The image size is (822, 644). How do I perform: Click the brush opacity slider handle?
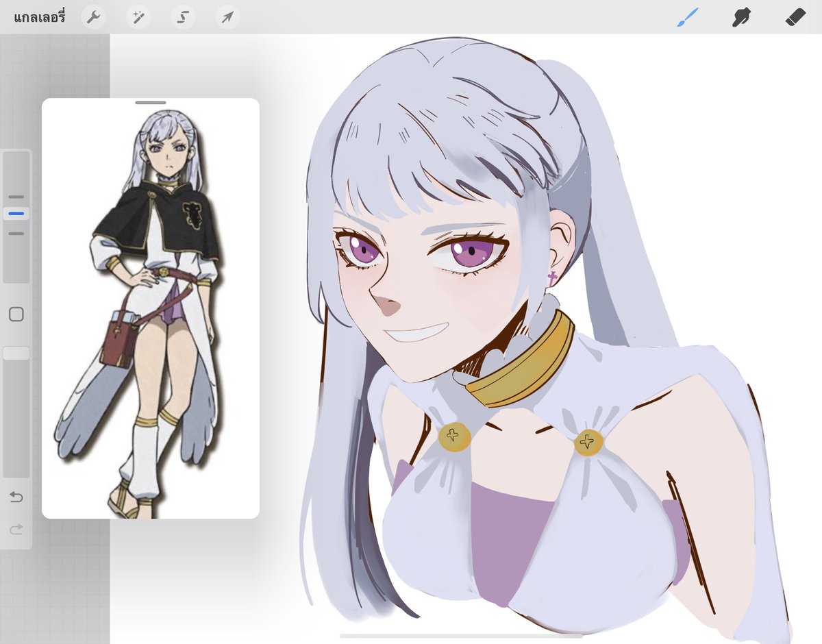click(x=16, y=354)
